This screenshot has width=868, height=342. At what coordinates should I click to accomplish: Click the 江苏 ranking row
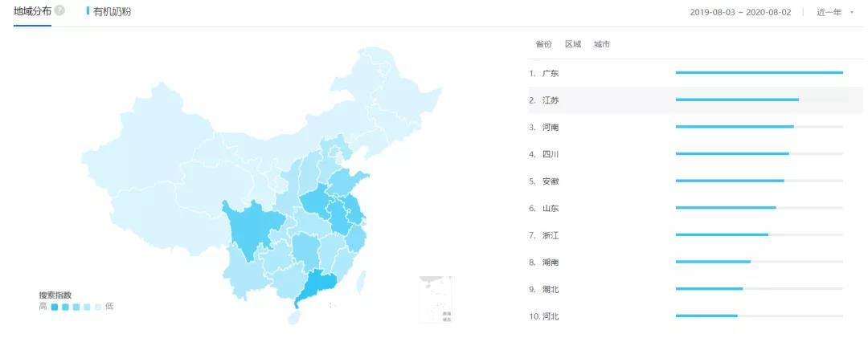click(695, 100)
